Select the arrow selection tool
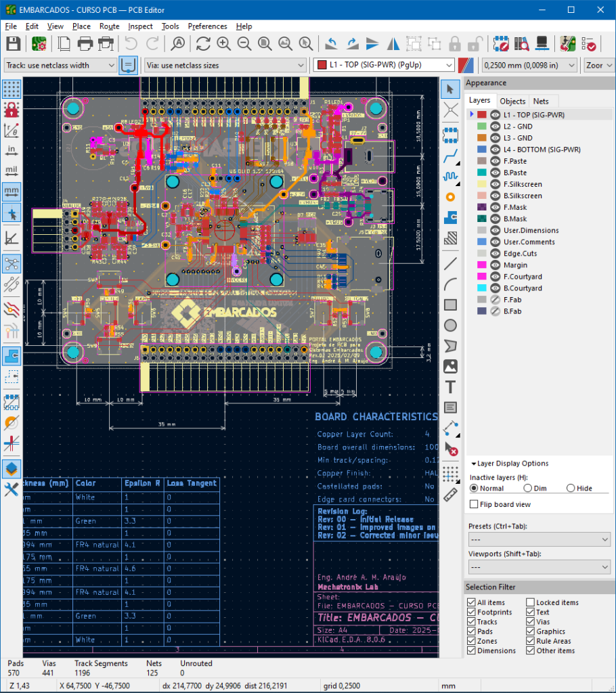This screenshot has width=616, height=693. click(450, 89)
